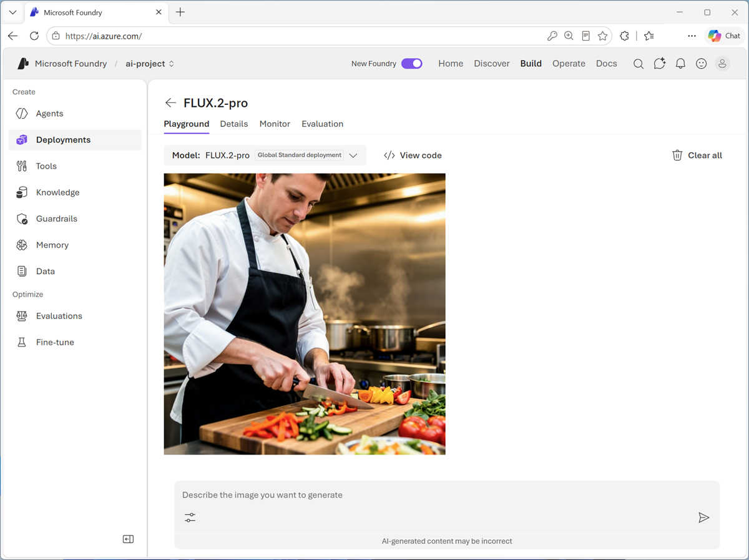Click the Memory brain icon

22,245
